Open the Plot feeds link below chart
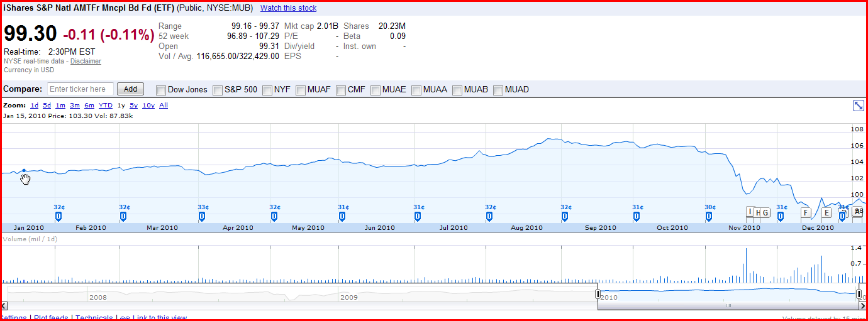Screen dimensions: 868x321 pos(51,318)
